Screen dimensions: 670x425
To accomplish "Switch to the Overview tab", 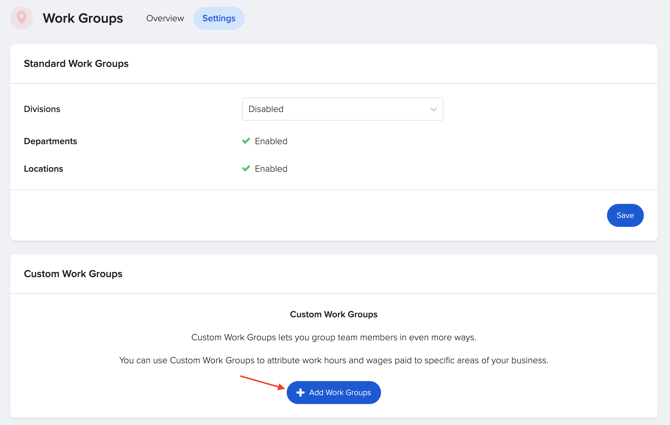I will click(x=165, y=18).
